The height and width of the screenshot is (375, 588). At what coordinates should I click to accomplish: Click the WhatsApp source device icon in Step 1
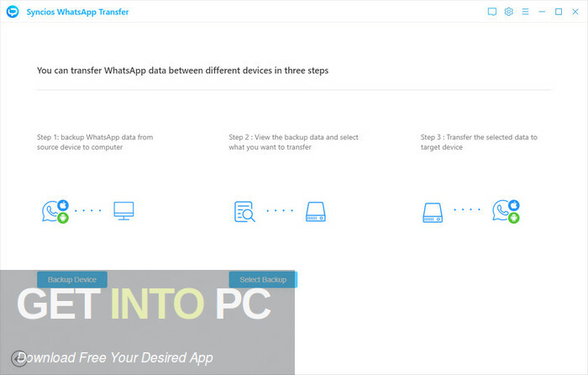coord(55,211)
